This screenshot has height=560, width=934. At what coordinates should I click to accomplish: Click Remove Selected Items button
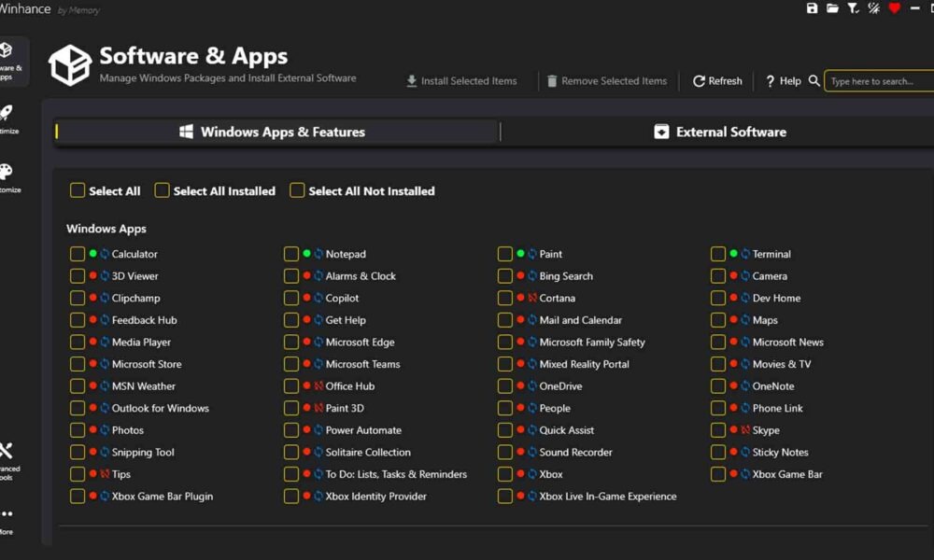607,81
